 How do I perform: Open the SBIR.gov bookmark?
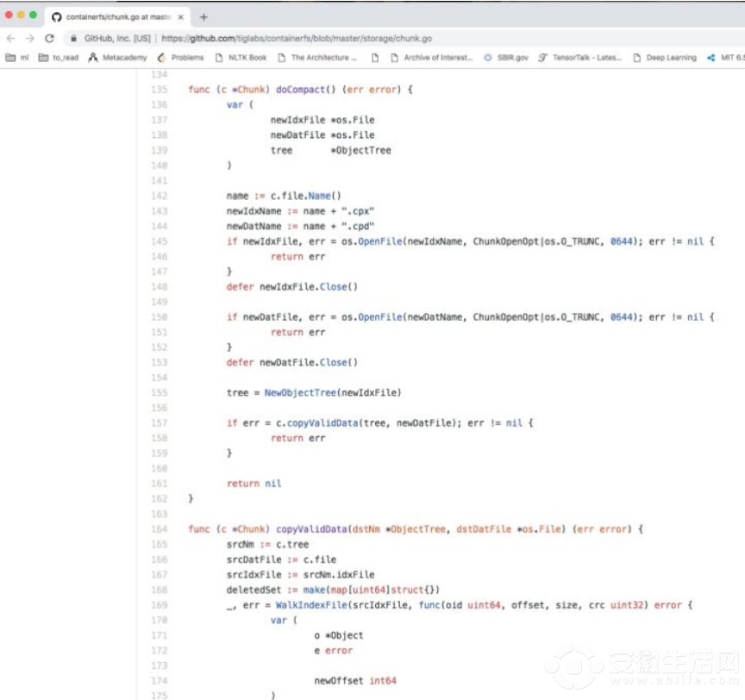pos(506,58)
